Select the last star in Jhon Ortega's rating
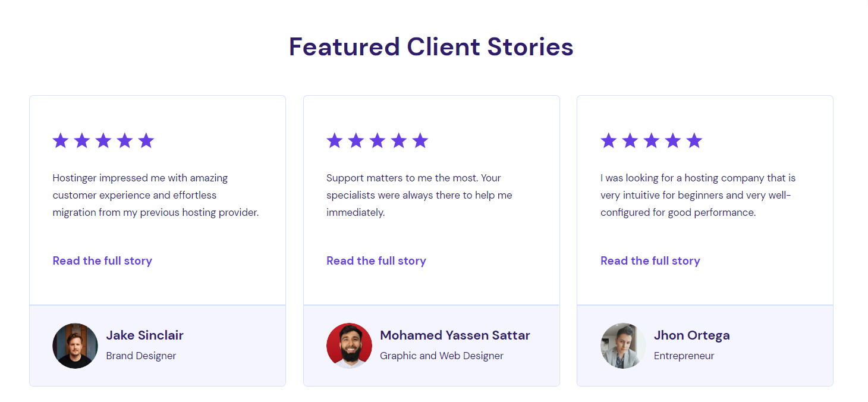 [694, 140]
